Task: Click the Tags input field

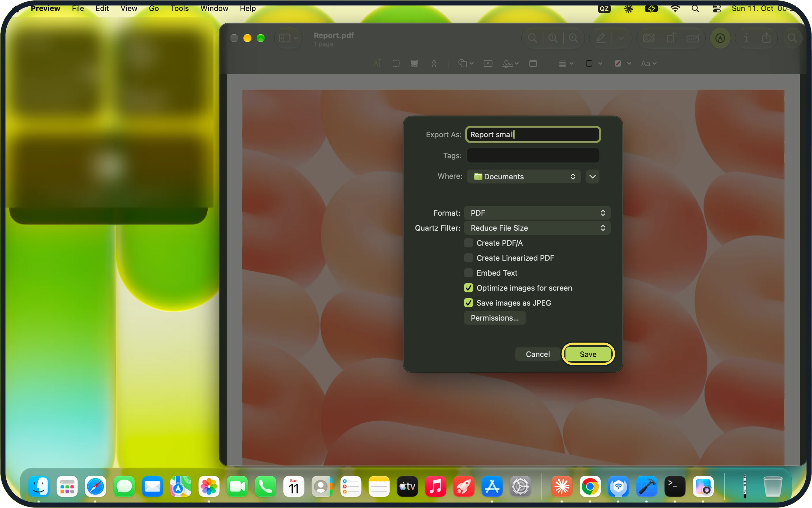Action: pos(533,155)
